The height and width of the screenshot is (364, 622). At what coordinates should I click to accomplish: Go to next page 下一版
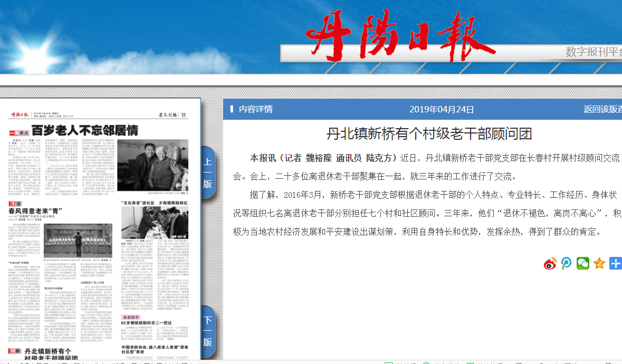pyautogui.click(x=207, y=331)
